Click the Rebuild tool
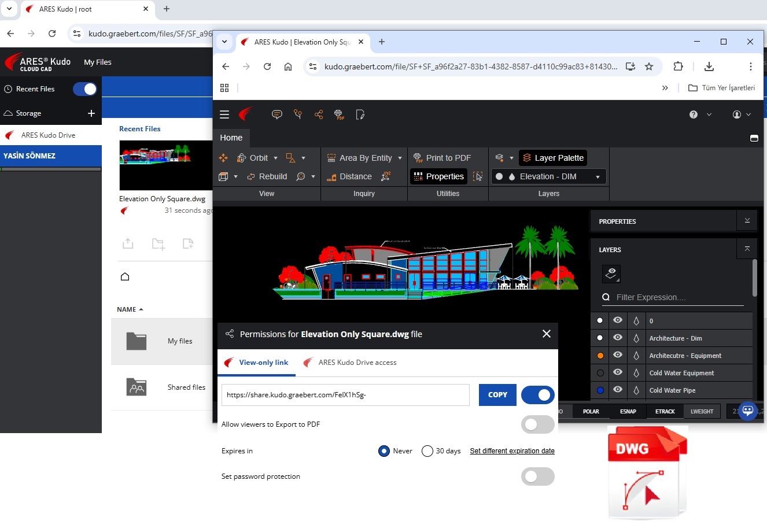The height and width of the screenshot is (532, 767). [267, 176]
